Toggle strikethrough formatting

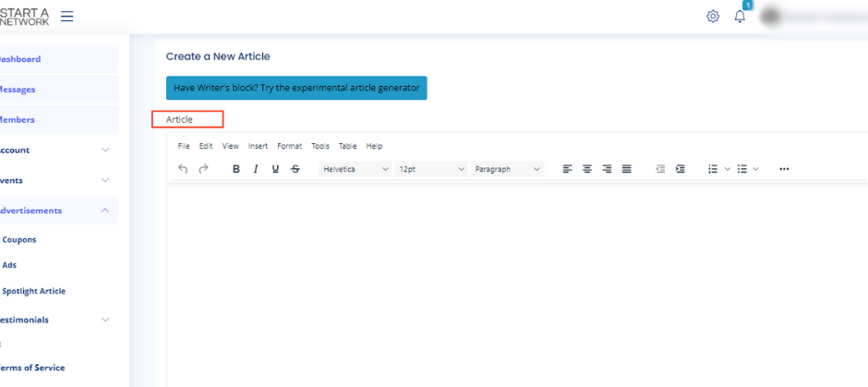click(x=295, y=169)
